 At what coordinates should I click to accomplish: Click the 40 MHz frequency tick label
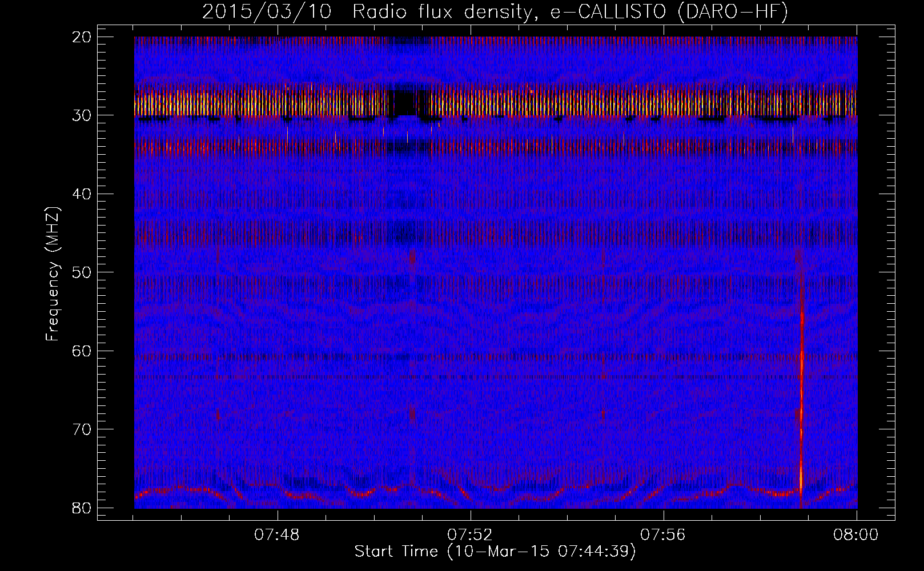(82, 194)
